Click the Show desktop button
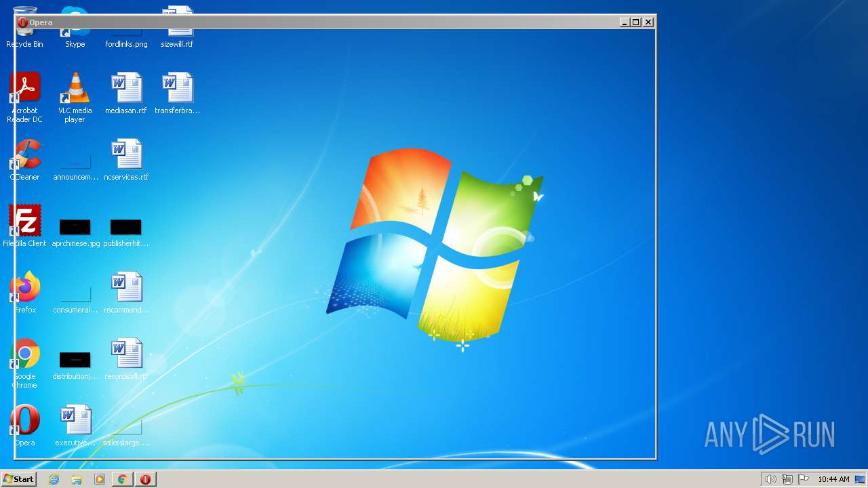The height and width of the screenshot is (488, 868). [x=860, y=479]
